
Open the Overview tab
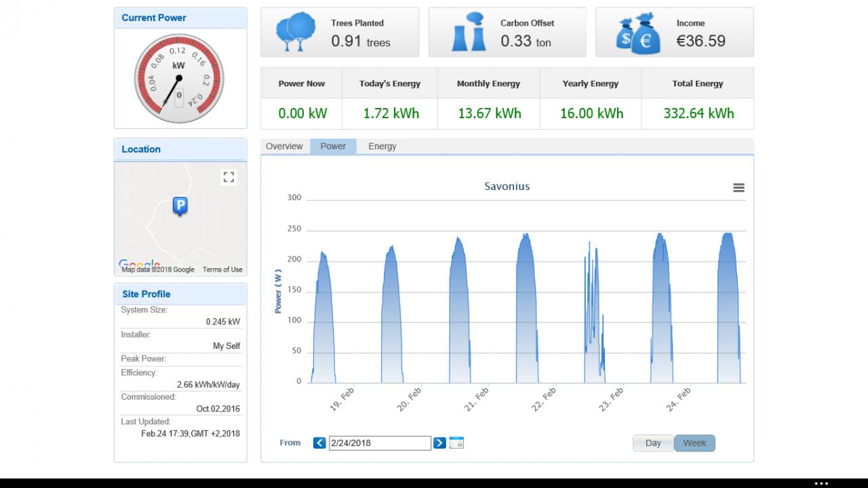[284, 147]
